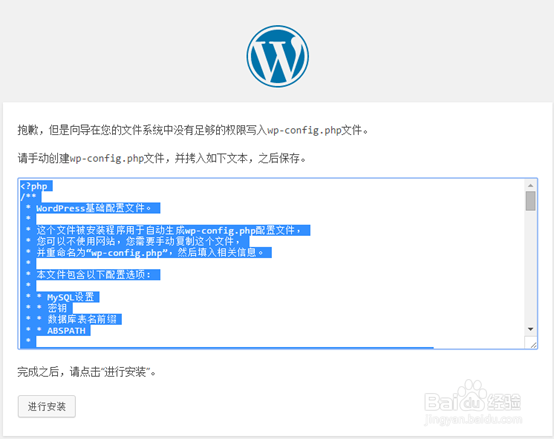Click the textarea scrollbar thumb
The width and height of the screenshot is (554, 439).
[x=530, y=201]
